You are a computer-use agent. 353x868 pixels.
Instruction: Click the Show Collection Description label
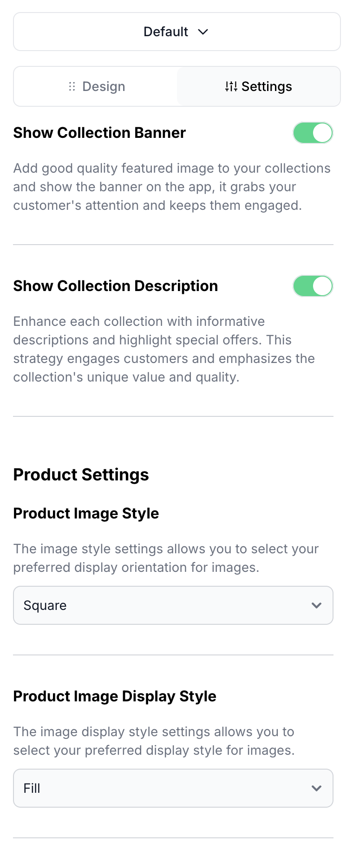tap(115, 286)
